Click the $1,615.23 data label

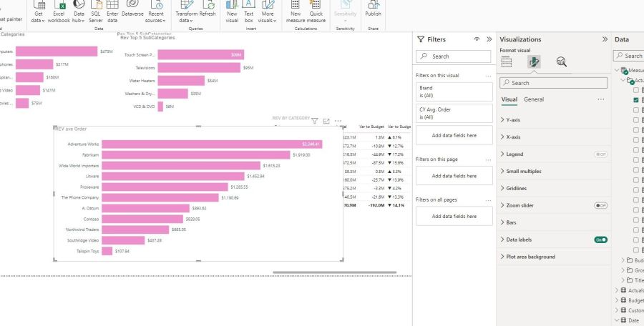271,165
